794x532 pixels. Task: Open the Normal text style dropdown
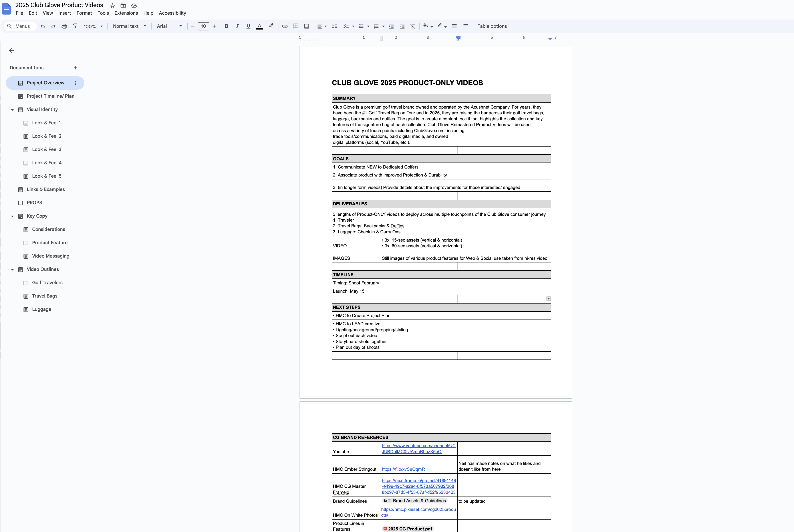pos(130,26)
